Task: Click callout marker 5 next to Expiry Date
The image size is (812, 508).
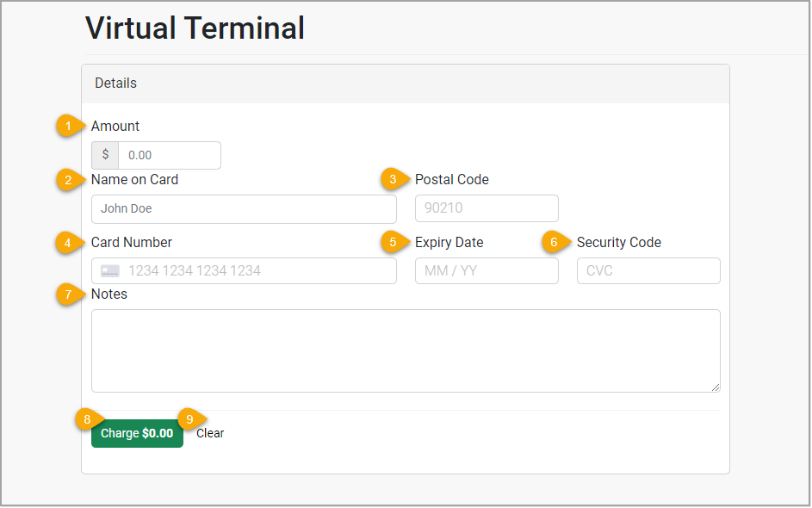Action: tap(392, 242)
